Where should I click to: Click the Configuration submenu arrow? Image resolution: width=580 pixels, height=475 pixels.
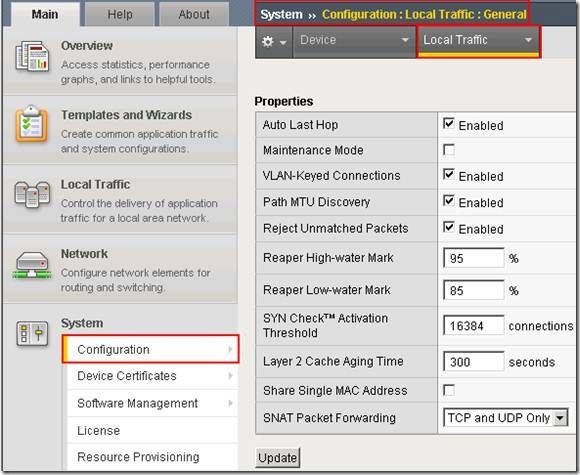tap(230, 349)
